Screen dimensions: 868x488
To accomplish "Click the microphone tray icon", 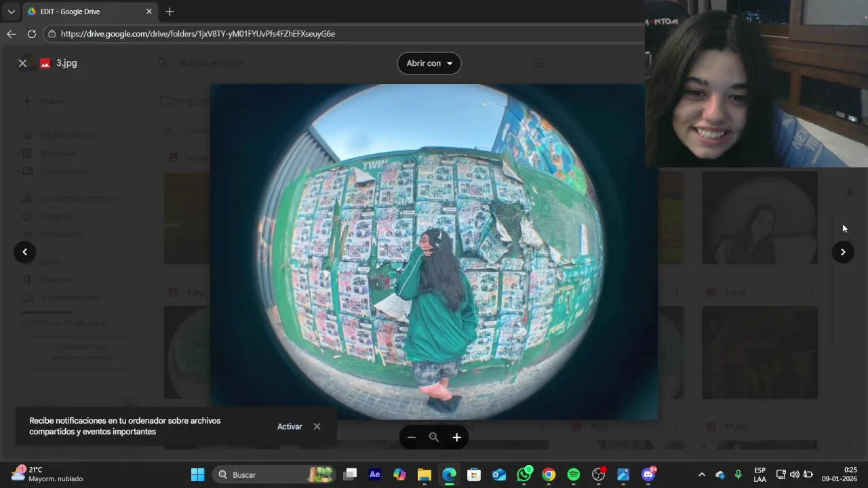I will click(738, 474).
